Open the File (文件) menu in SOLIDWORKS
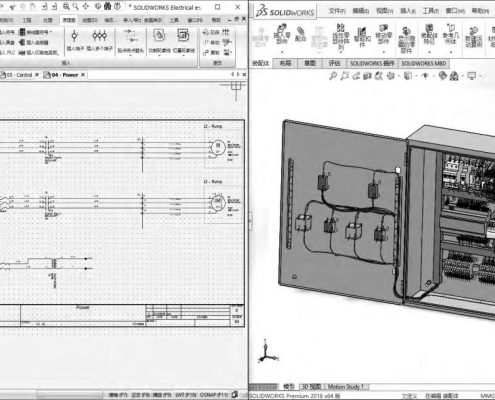495x400 pixels. pyautogui.click(x=337, y=11)
